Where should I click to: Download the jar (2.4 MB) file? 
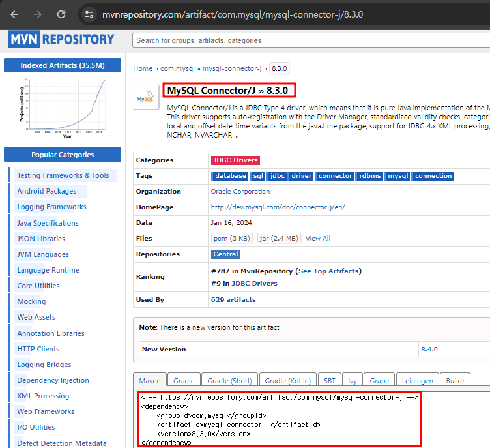click(x=279, y=239)
